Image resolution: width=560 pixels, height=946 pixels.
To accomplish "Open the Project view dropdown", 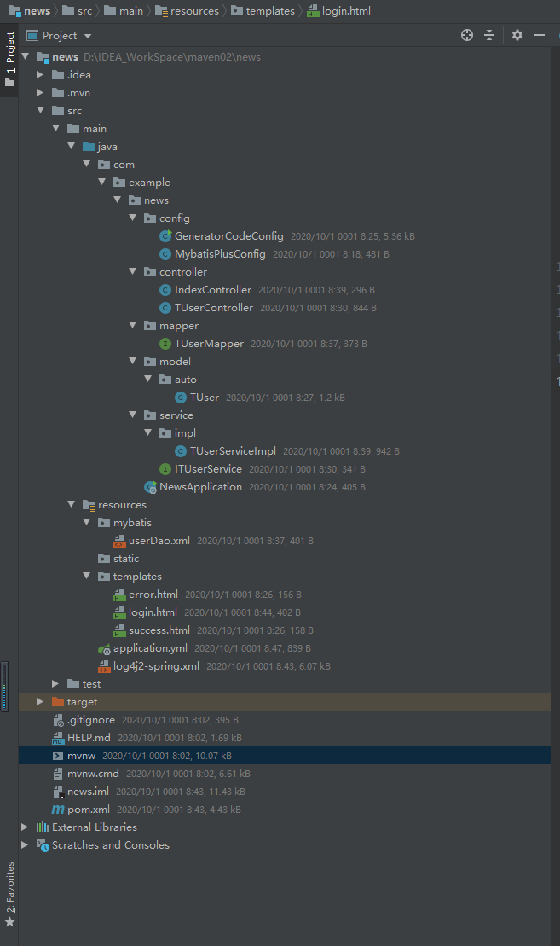I will (59, 36).
